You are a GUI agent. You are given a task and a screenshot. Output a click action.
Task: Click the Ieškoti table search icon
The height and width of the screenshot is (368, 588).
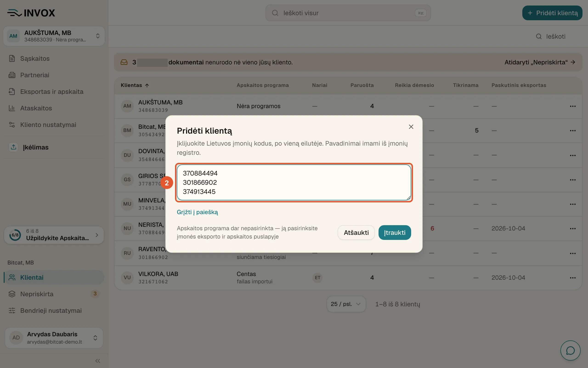coord(539,36)
